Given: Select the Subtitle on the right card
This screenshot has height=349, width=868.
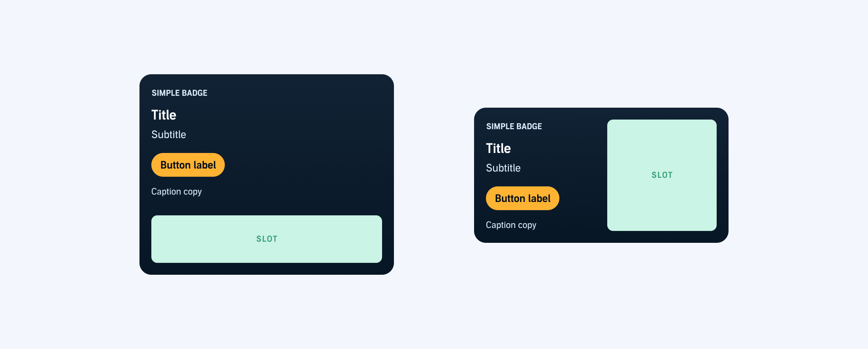Looking at the screenshot, I should (x=503, y=168).
